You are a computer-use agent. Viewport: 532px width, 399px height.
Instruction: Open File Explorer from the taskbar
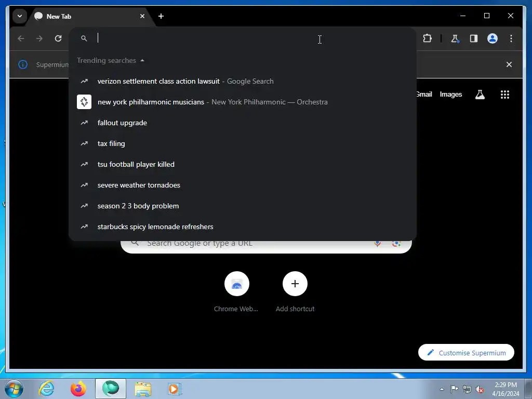tap(143, 389)
